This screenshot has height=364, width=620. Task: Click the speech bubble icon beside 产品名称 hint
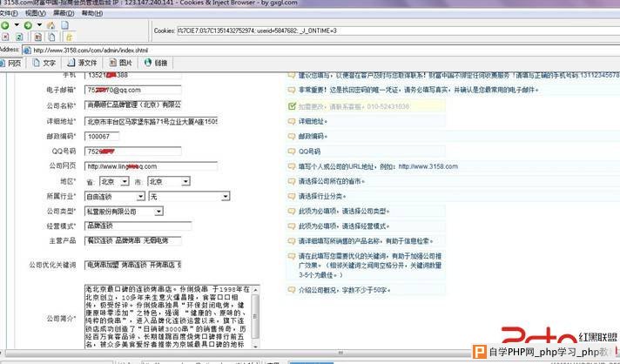pyautogui.click(x=292, y=241)
